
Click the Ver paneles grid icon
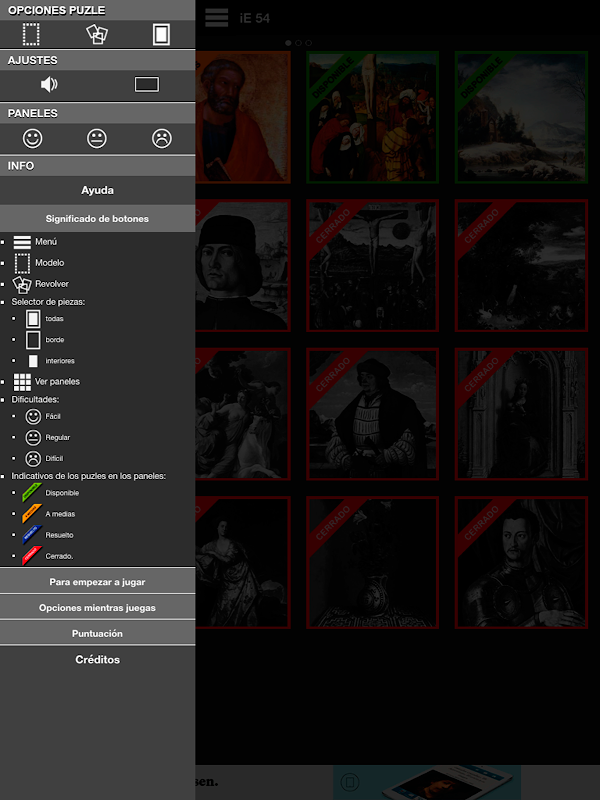[x=22, y=382]
